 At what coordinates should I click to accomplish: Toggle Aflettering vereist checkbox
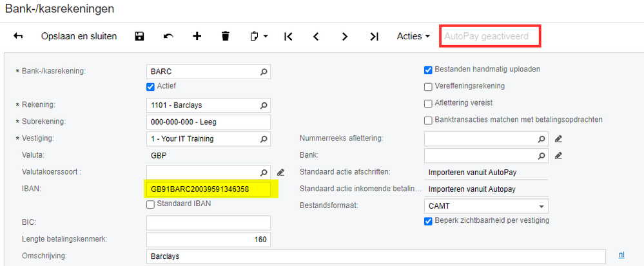coord(428,103)
